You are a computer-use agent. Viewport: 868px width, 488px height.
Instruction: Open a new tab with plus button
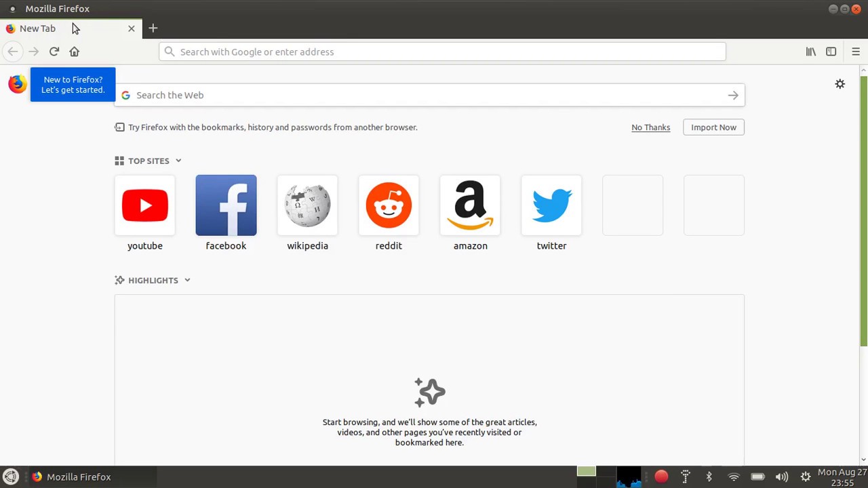coord(153,28)
